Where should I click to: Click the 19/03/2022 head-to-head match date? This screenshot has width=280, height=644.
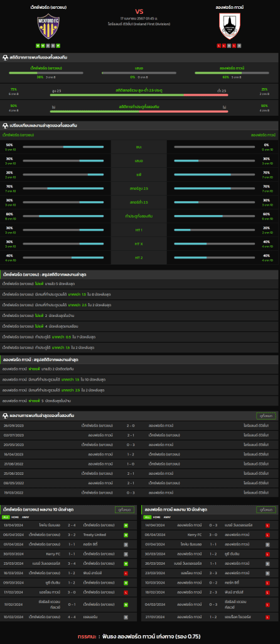click(14, 492)
